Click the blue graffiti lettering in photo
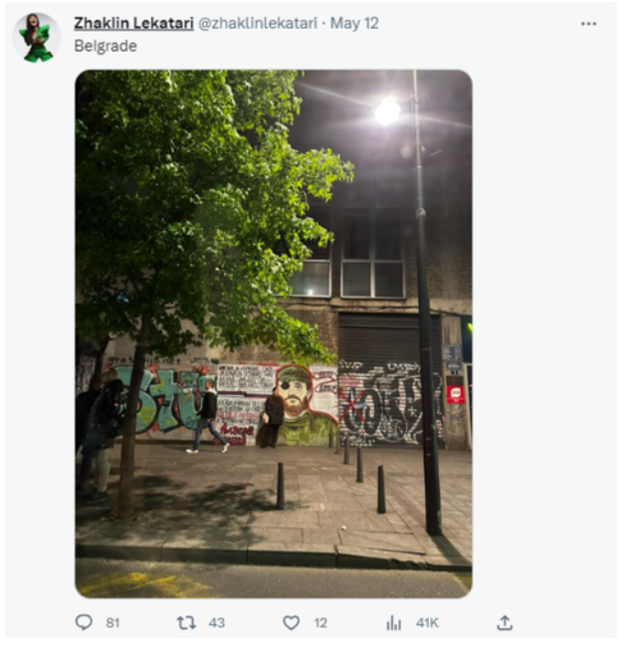The width and height of the screenshot is (644, 649). [x=165, y=399]
